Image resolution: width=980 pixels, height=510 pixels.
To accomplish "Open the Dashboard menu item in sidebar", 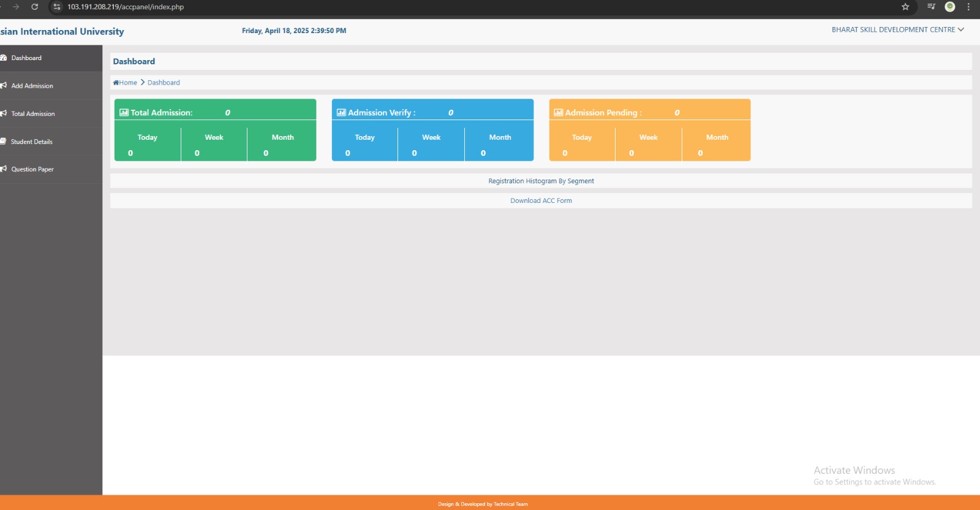I will tap(51, 58).
